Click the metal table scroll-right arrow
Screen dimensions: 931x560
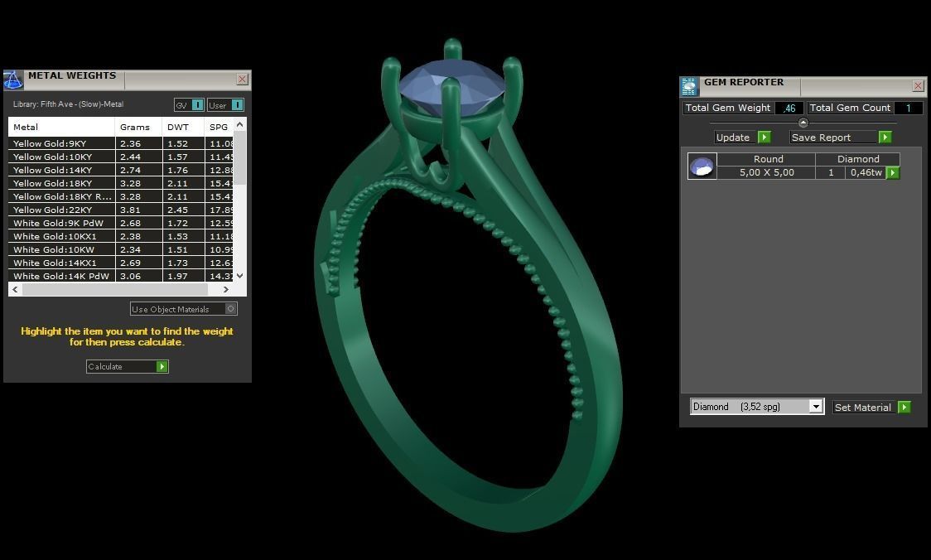(225, 290)
